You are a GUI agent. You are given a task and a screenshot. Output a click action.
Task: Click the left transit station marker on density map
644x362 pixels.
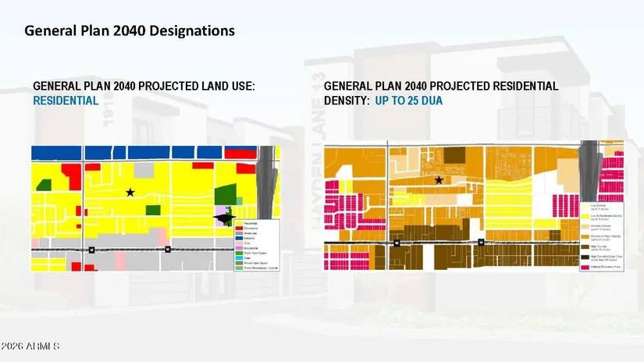pos(397,243)
